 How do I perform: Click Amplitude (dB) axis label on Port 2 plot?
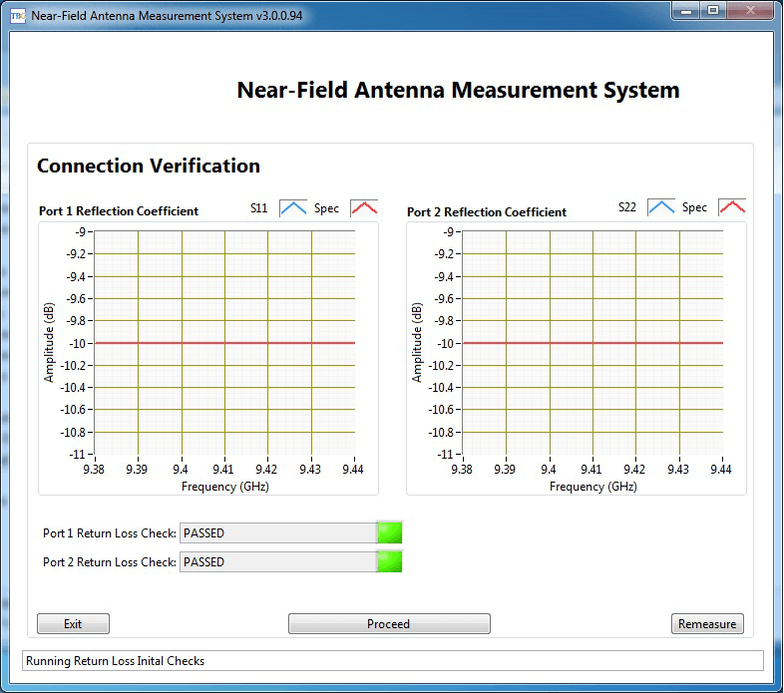[417, 342]
